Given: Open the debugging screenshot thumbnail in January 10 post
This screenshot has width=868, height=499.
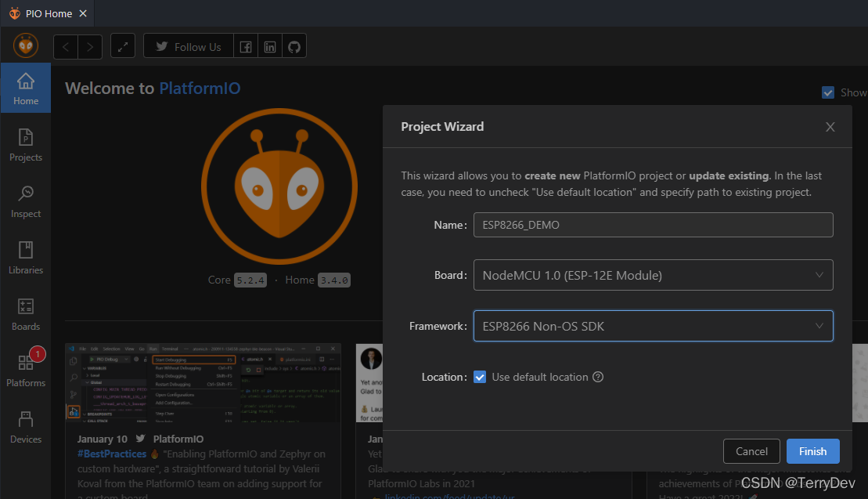Looking at the screenshot, I should [x=203, y=383].
